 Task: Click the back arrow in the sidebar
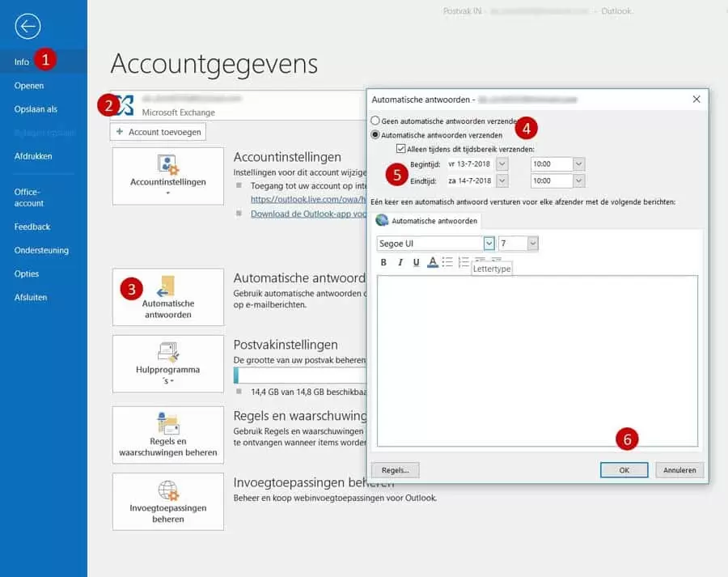click(27, 27)
